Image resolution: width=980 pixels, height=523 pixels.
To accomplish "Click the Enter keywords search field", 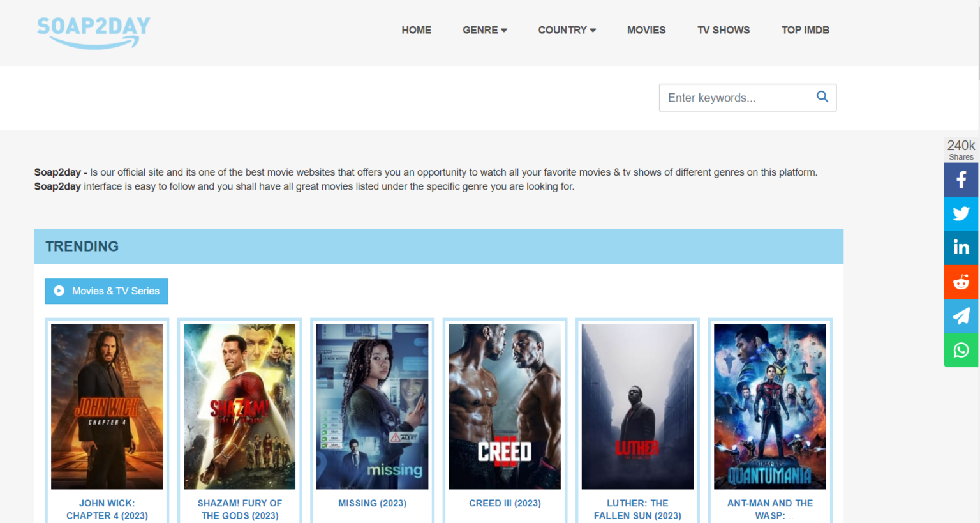I will coord(734,97).
